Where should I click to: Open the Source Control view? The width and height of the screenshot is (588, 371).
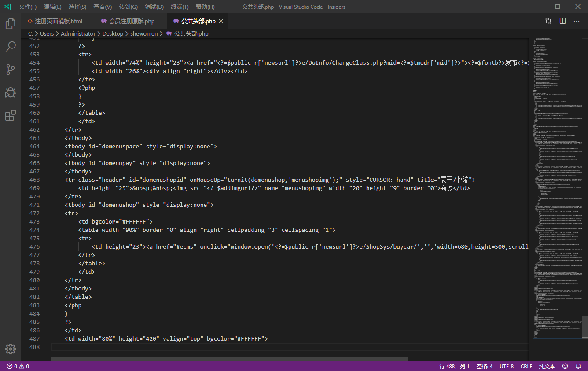[10, 70]
